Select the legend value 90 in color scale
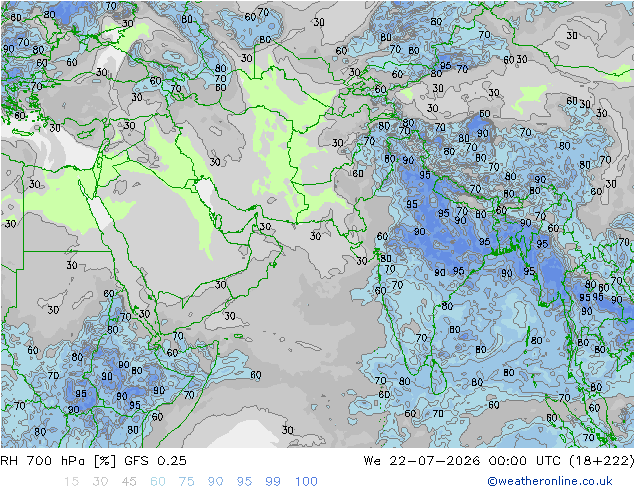The width and height of the screenshot is (634, 490). tap(215, 482)
